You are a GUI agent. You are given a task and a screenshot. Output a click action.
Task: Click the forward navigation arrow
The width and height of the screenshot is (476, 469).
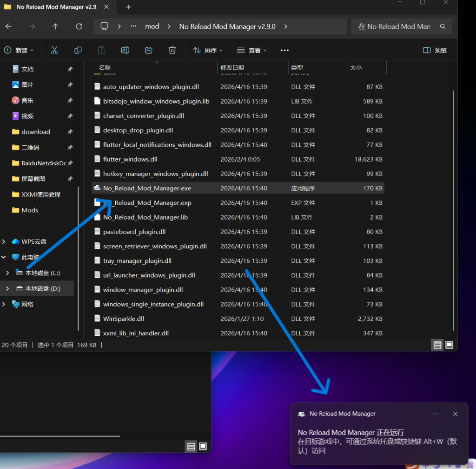32,26
